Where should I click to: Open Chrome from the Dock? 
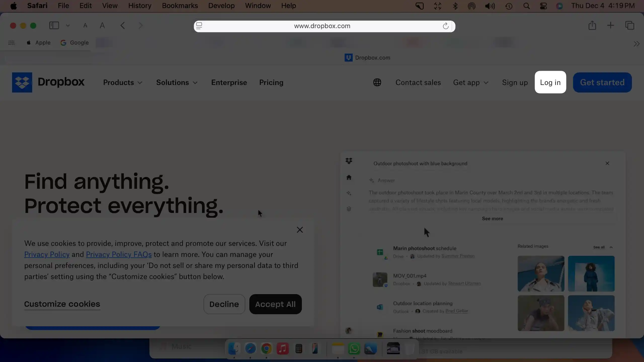click(x=266, y=349)
